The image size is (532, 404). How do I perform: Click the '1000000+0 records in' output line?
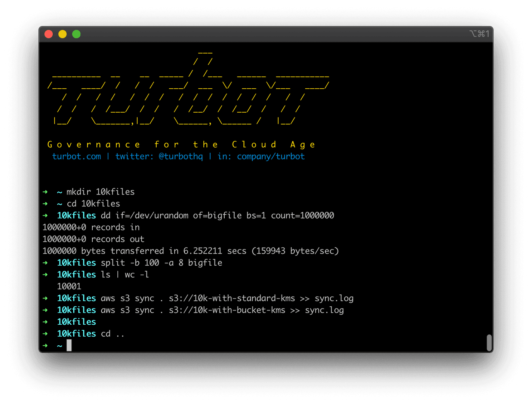91,227
